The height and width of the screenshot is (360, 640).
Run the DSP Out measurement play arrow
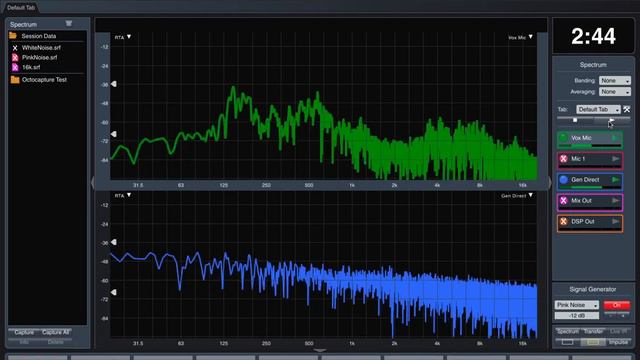coord(616,221)
